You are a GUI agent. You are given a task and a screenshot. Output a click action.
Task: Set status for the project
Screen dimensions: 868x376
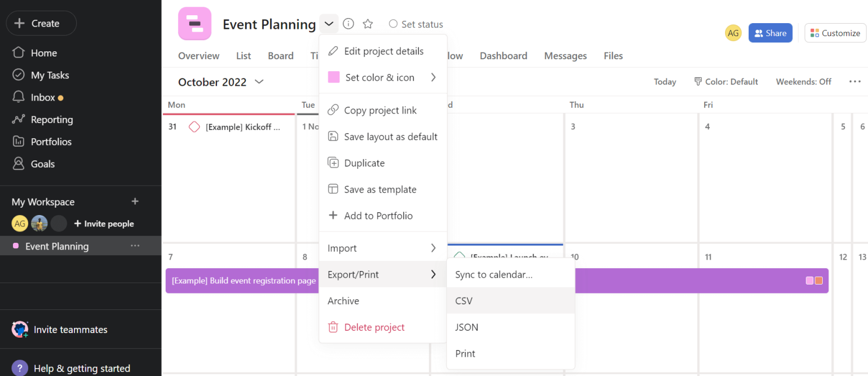click(x=415, y=24)
